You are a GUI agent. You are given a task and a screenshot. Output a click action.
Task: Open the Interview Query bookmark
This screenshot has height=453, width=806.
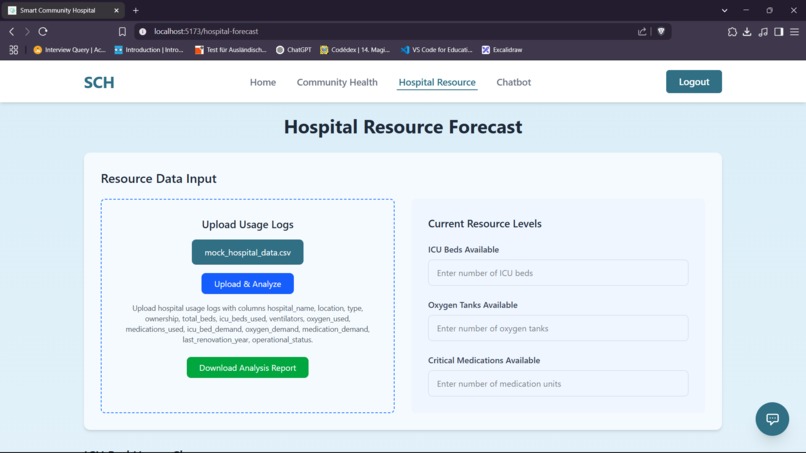(69, 50)
